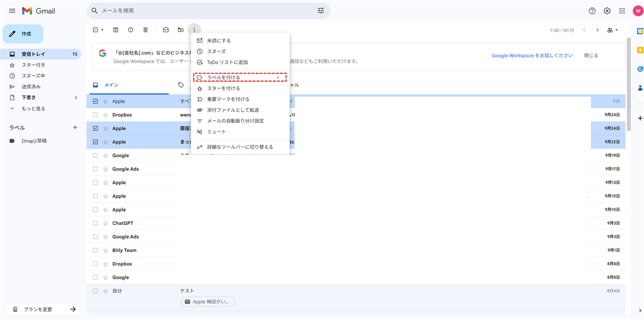Open the account avatar W
The image size is (644, 320).
pos(638,11)
